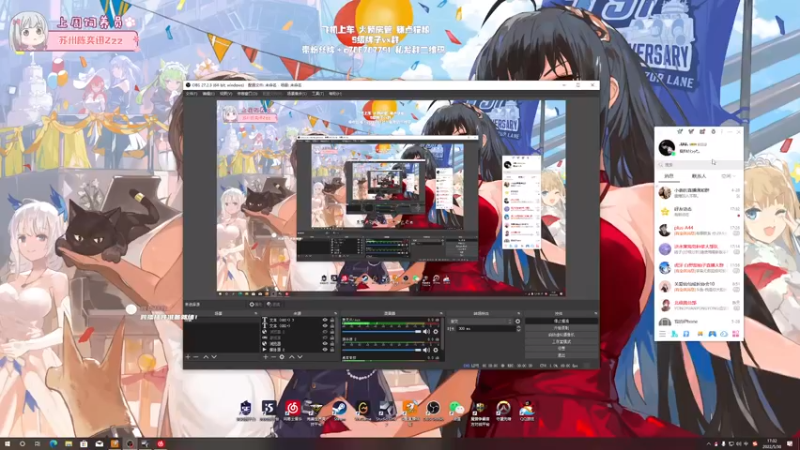
Task: Expand the 空间 dropdown tab in QQ
Action: [x=729, y=176]
